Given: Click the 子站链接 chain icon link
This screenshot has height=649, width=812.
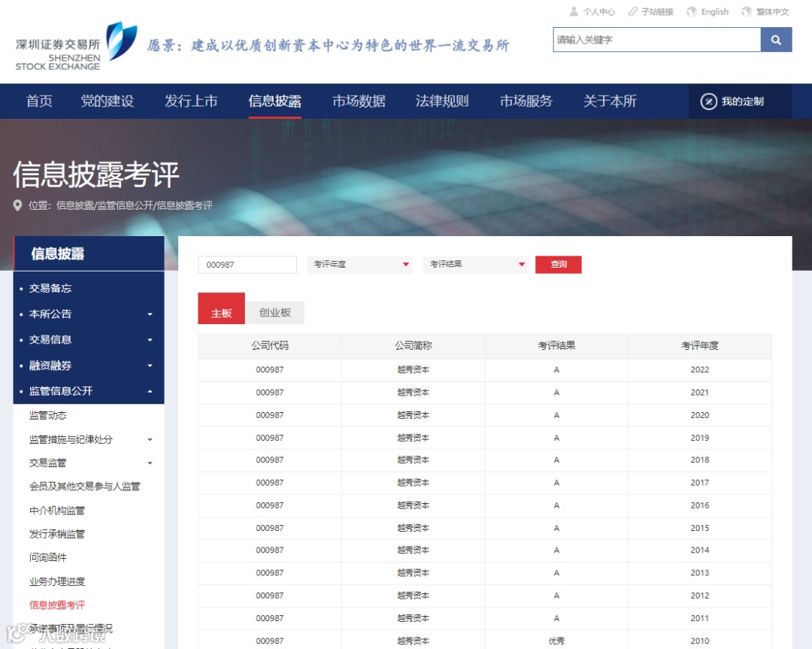Looking at the screenshot, I should tap(650, 11).
